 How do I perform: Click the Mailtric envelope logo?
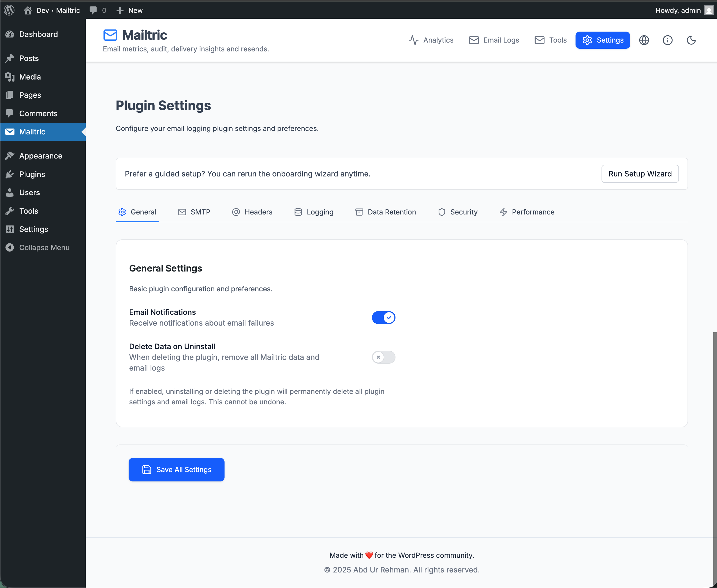110,35
